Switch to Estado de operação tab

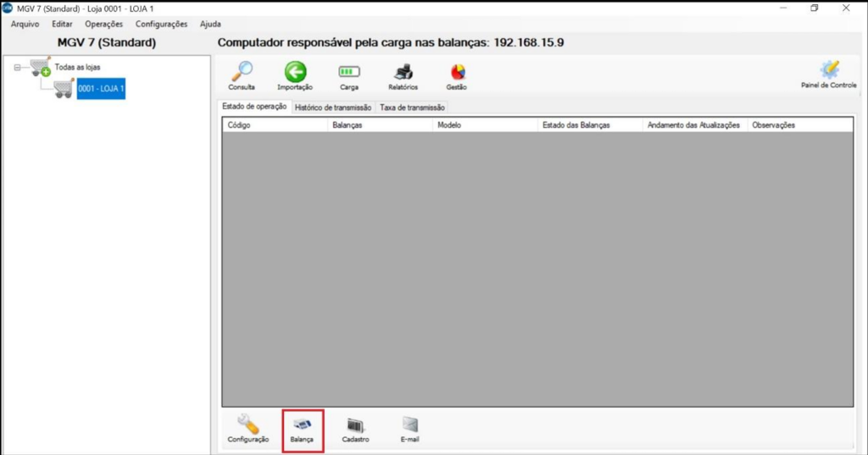click(254, 106)
